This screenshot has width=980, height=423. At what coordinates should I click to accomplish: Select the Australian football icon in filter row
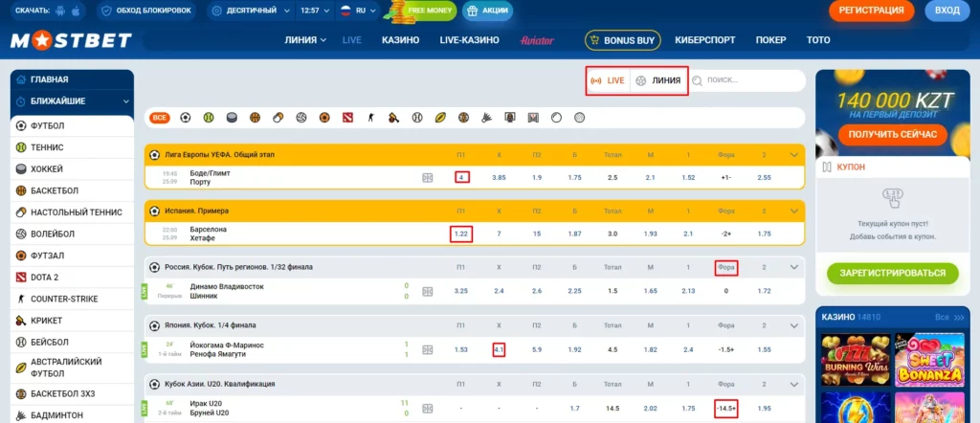tap(440, 118)
